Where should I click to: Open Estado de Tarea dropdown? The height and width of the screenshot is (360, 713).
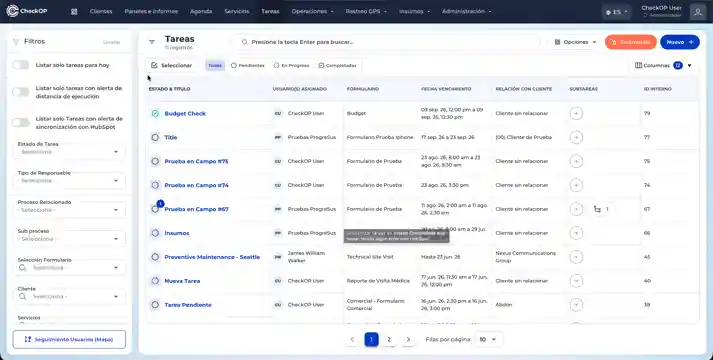pyautogui.click(x=69, y=152)
